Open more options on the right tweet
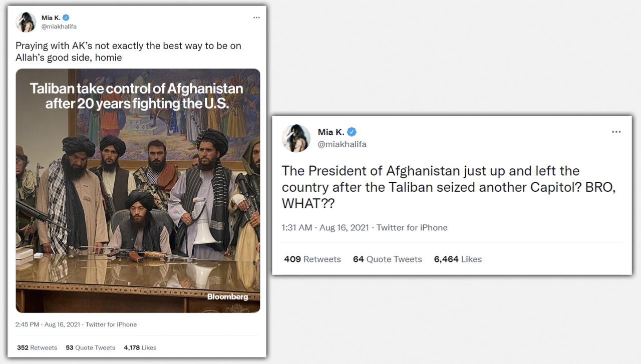 (x=616, y=132)
